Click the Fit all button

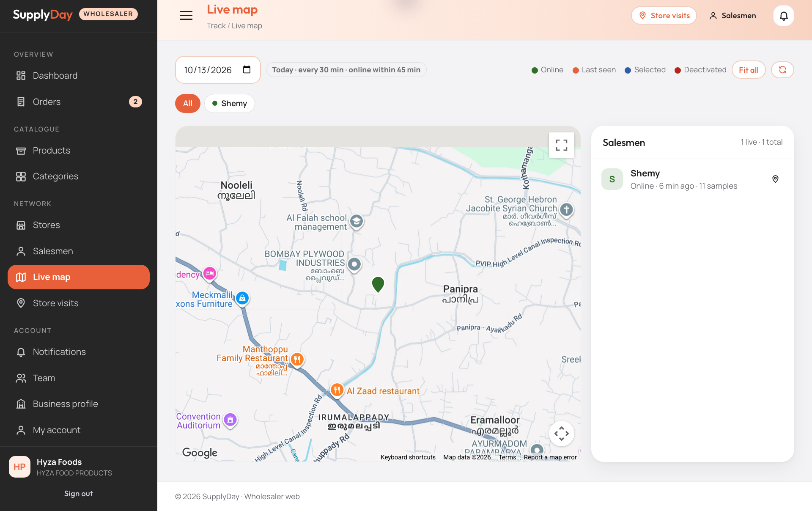tap(749, 70)
